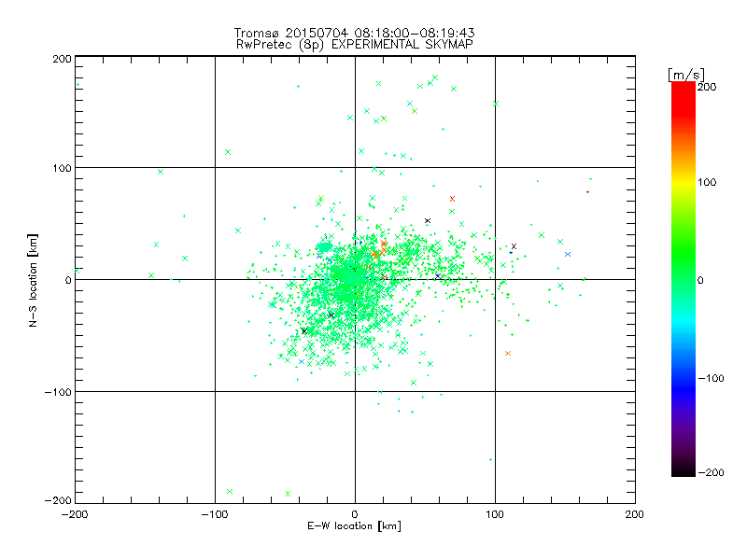Click the colorbar label '-200'
Screen dimensions: 747x560
pyautogui.click(x=711, y=472)
